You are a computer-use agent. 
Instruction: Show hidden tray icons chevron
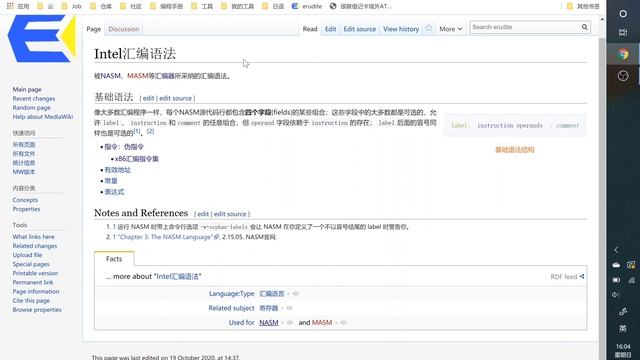pyautogui.click(x=616, y=250)
